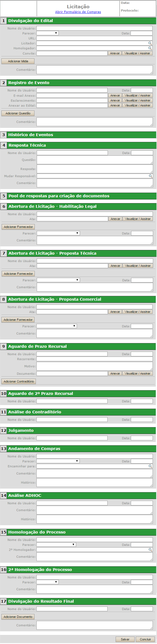
Task: Add supplier in Proposta Técnica section
Action: [18, 274]
